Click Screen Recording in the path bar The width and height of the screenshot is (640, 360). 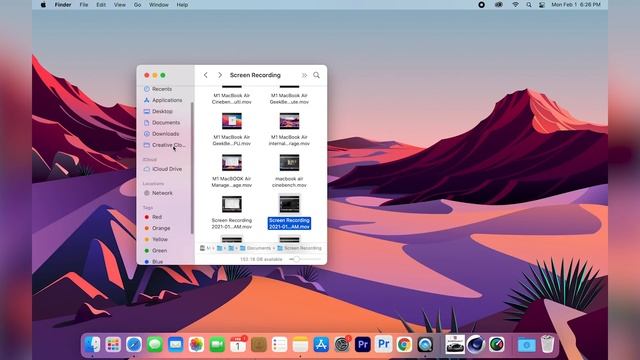click(x=300, y=248)
